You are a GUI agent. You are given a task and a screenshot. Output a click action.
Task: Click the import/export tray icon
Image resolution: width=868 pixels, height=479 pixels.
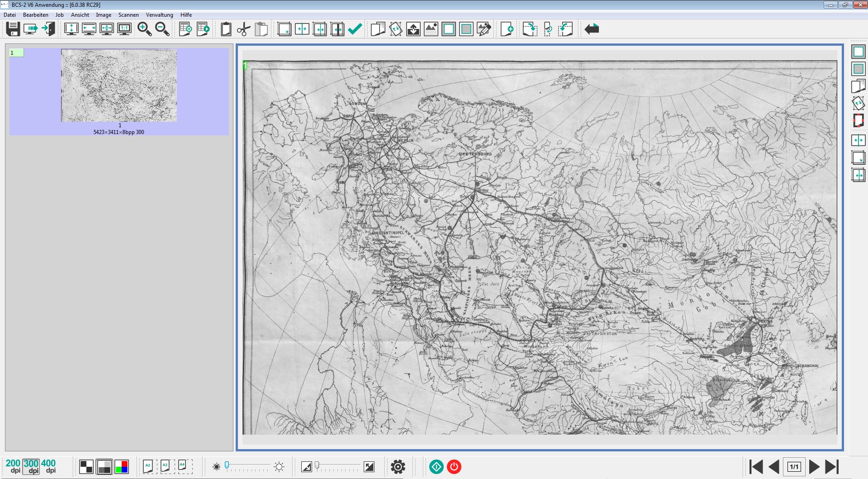tap(413, 29)
